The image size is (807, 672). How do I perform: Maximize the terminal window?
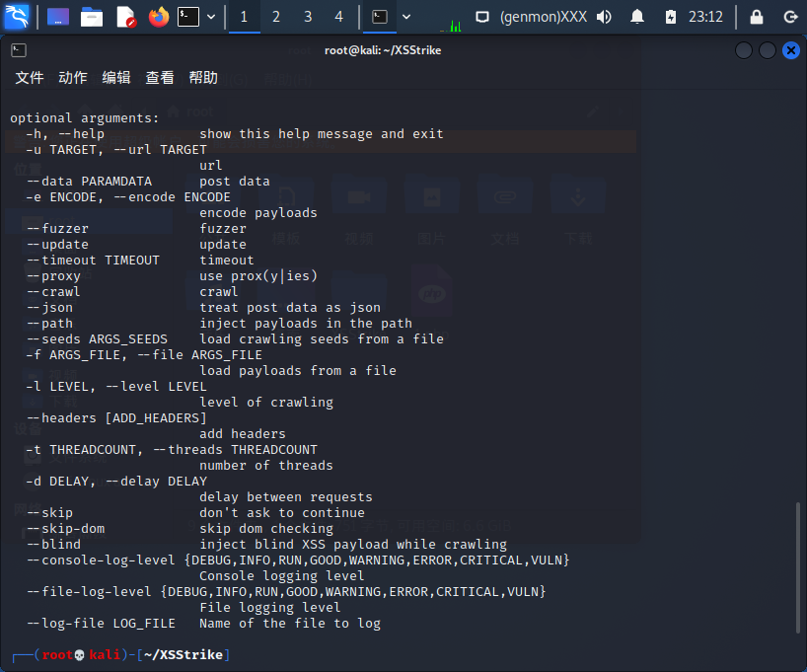[767, 50]
